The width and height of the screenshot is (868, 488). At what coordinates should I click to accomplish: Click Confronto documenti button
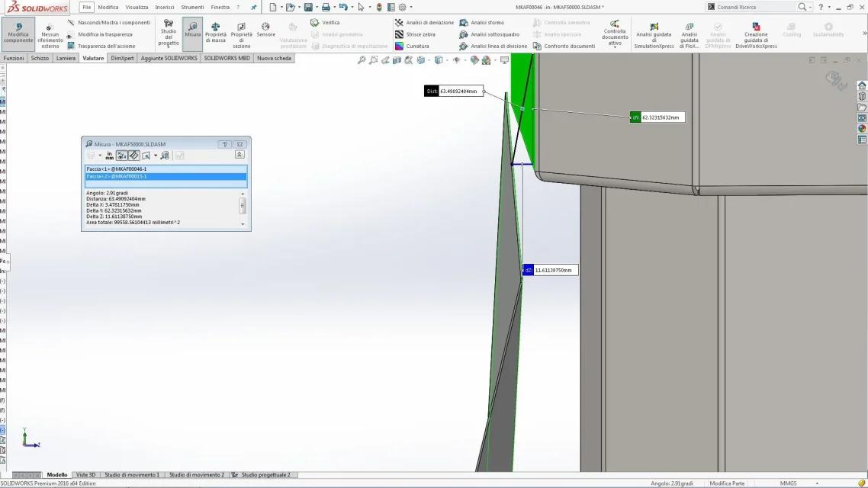pos(564,46)
